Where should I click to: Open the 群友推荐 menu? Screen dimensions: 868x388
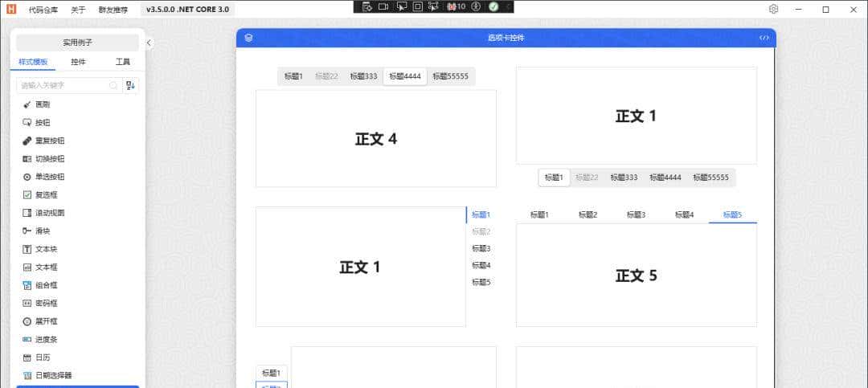point(113,10)
